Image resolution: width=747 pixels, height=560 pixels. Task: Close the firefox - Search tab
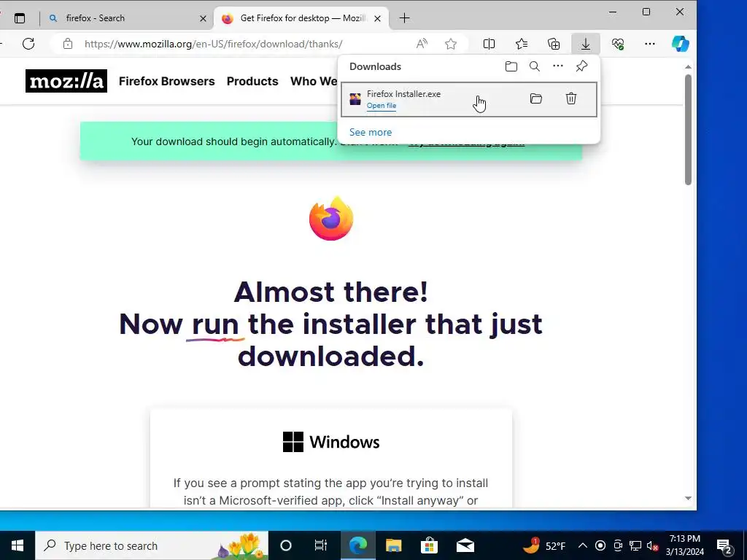203,18
